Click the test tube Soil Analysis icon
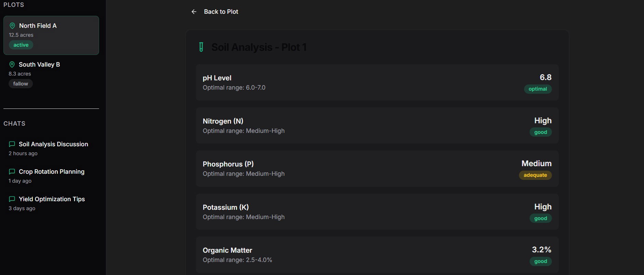The width and height of the screenshot is (644, 275). [x=201, y=47]
